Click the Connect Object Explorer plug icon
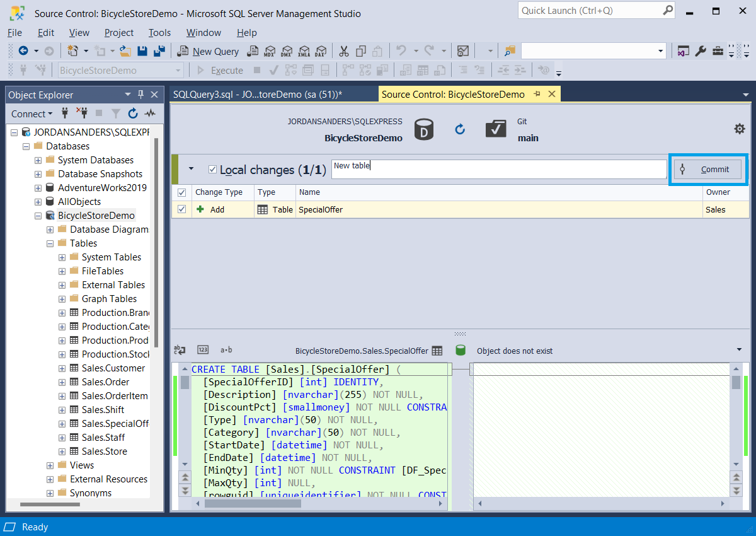Image resolution: width=756 pixels, height=536 pixels. click(x=64, y=114)
